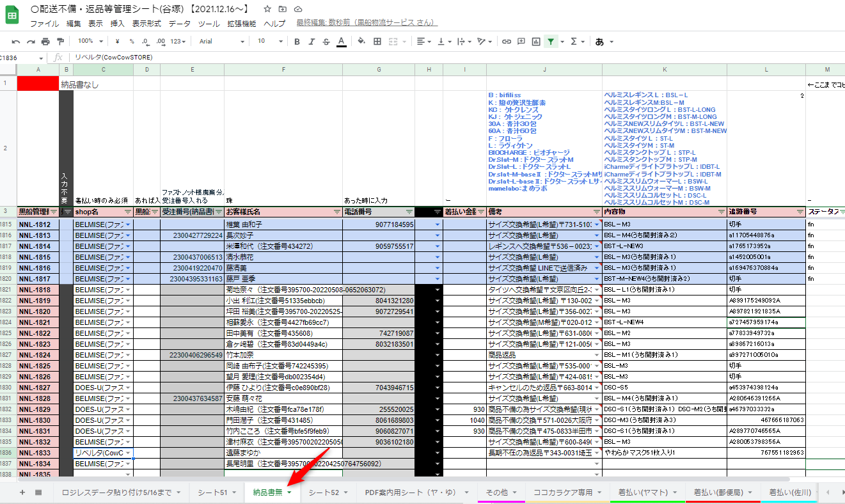
Task: Increase decimal places
Action: pyautogui.click(x=161, y=41)
